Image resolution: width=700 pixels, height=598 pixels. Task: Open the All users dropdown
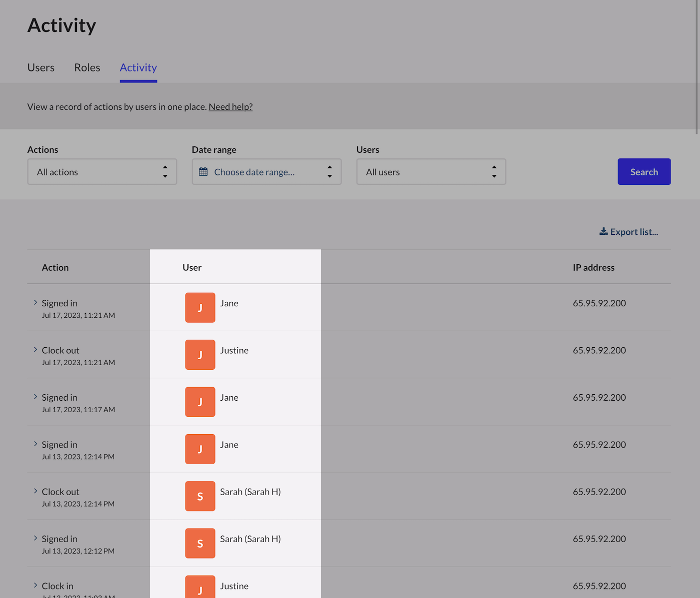point(431,172)
